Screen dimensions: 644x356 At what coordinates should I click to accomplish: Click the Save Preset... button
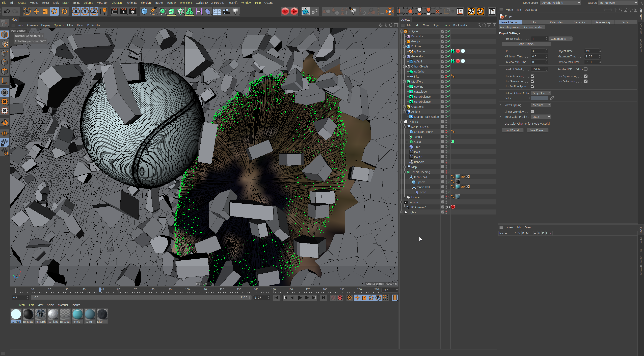(538, 130)
